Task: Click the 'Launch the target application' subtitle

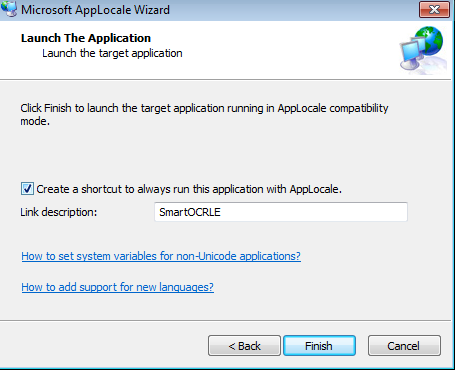Action: click(x=112, y=53)
